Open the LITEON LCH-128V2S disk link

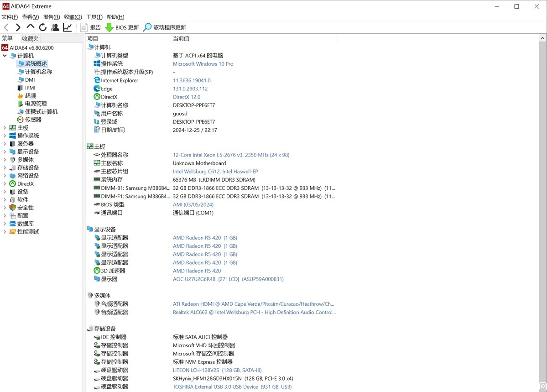pos(217,371)
